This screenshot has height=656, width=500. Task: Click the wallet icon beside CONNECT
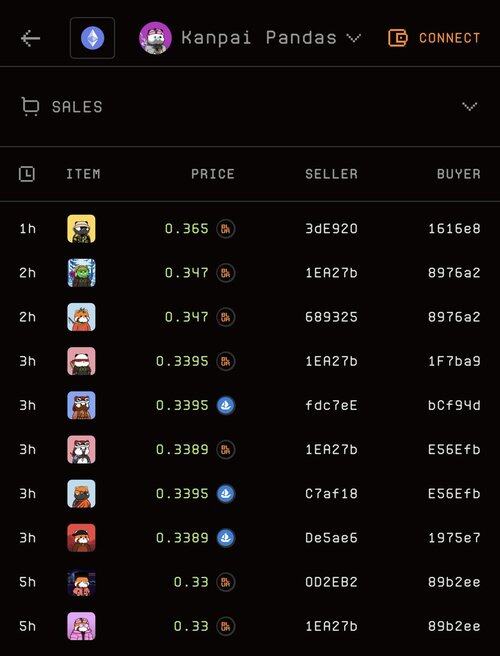(x=397, y=38)
